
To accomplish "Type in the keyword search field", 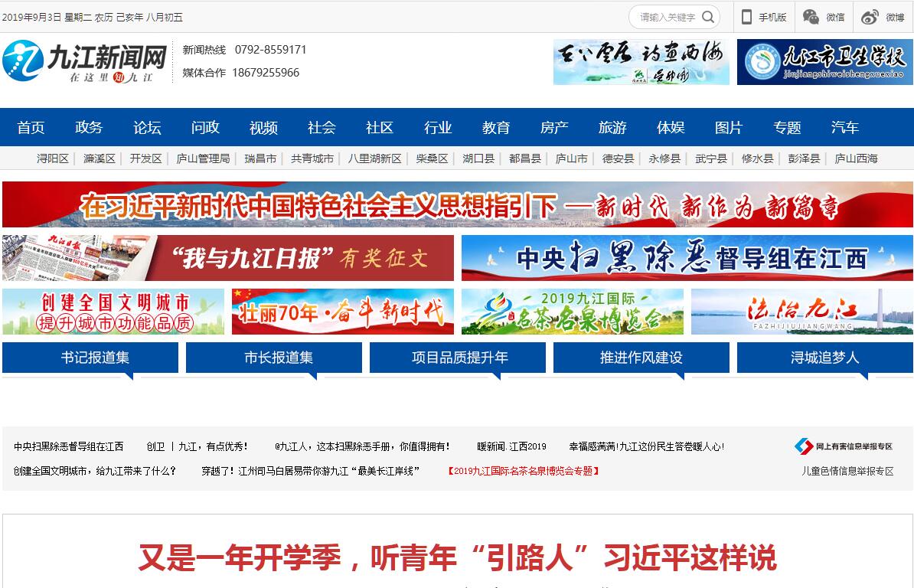I will 666,17.
